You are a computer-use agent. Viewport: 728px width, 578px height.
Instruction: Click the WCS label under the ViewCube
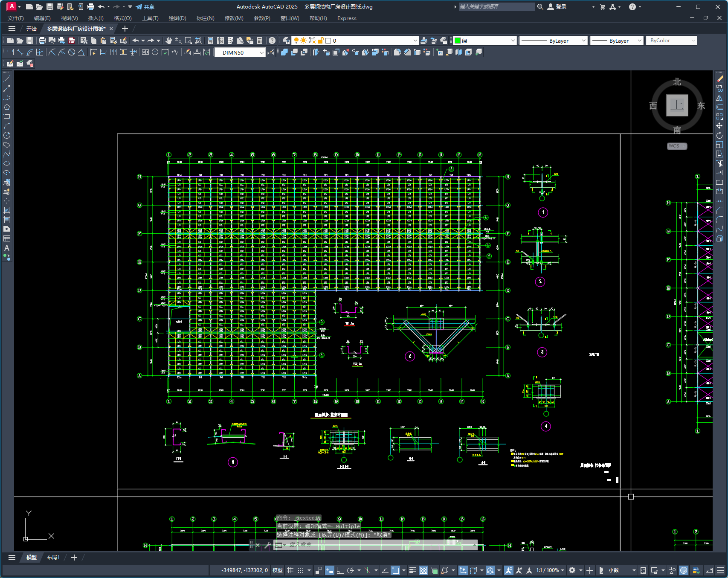677,146
